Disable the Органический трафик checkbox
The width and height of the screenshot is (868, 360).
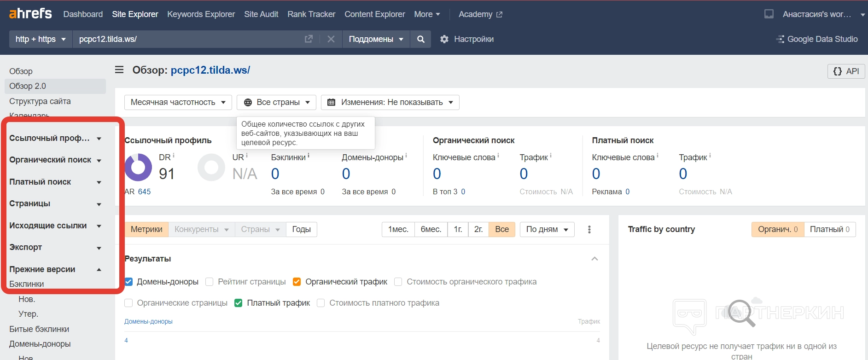pos(297,282)
